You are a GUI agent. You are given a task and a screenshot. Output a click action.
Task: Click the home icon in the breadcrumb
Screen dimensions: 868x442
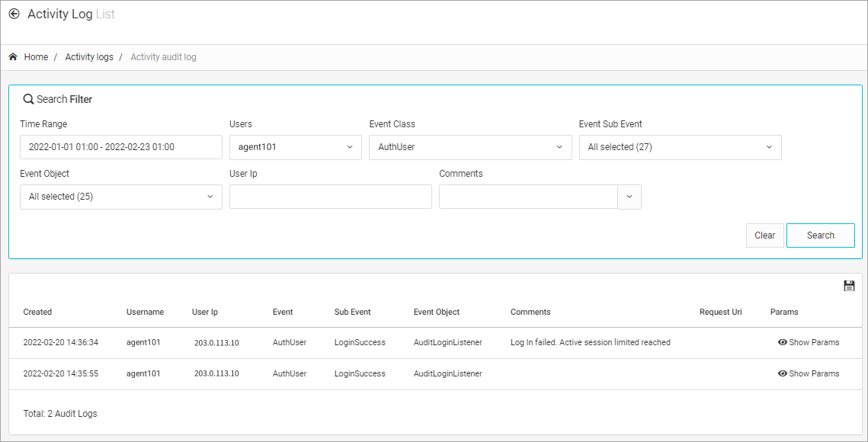[13, 56]
